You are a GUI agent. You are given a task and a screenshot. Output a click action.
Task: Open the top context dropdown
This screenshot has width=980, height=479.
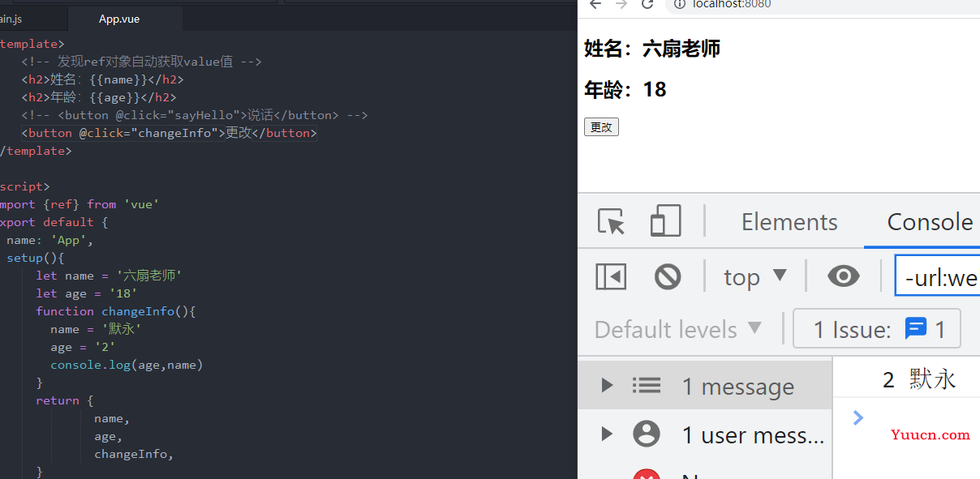tap(755, 276)
